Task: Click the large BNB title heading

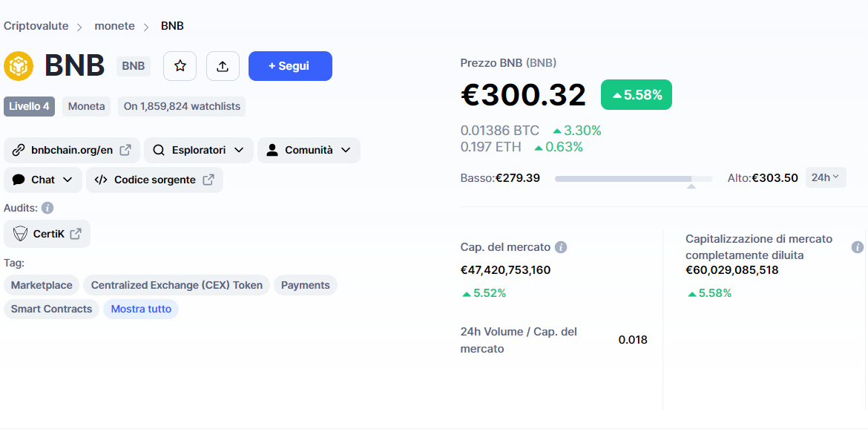Action: [75, 66]
